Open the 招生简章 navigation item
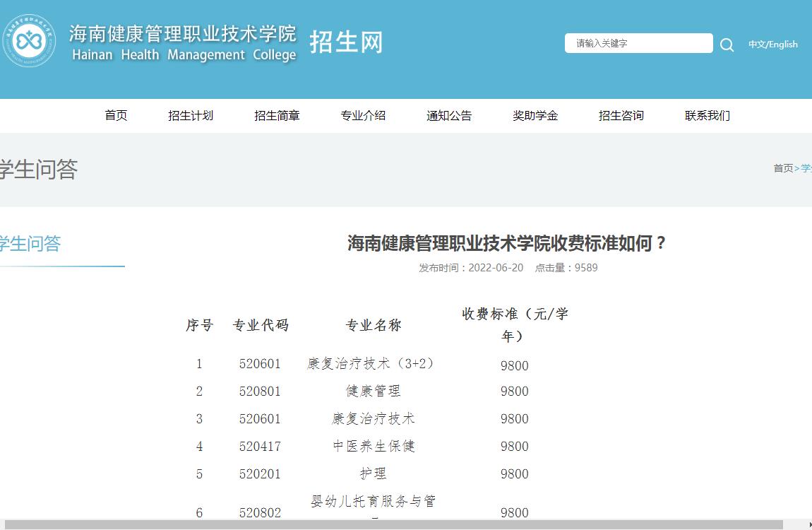The image size is (812, 530). [x=277, y=115]
